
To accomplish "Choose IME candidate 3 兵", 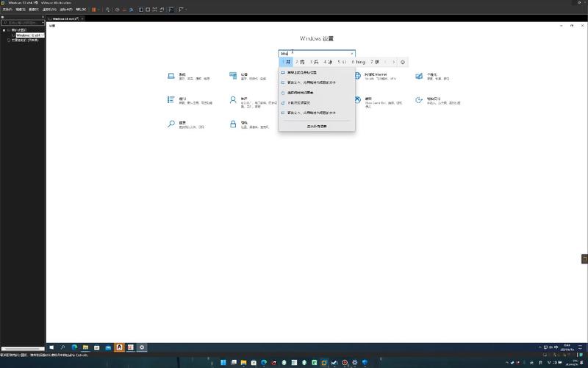I will 315,62.
